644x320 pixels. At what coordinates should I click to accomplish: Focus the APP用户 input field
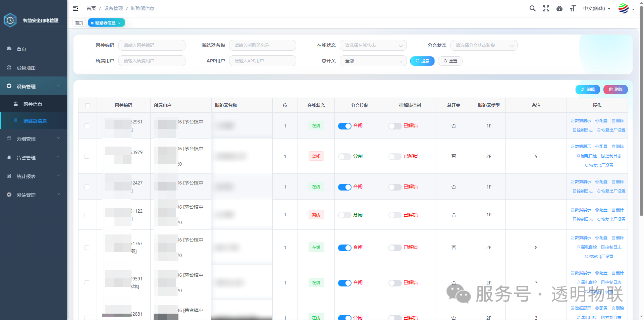click(262, 61)
